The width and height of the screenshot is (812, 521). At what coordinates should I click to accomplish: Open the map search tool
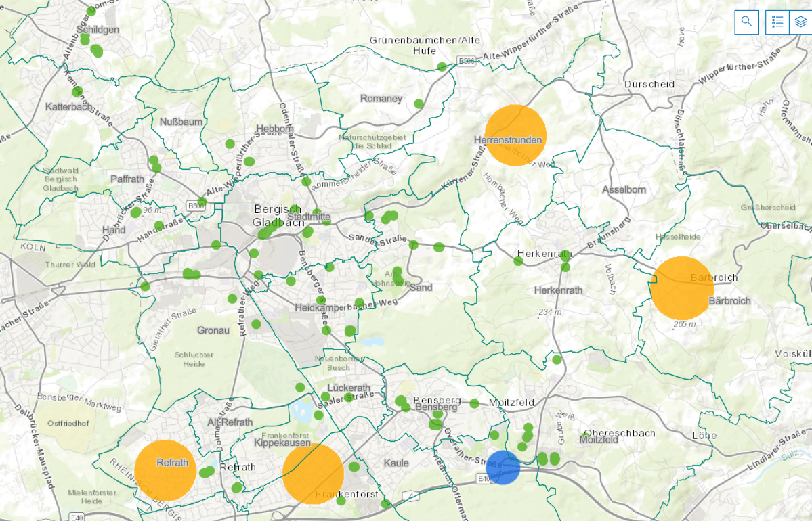[x=746, y=22]
